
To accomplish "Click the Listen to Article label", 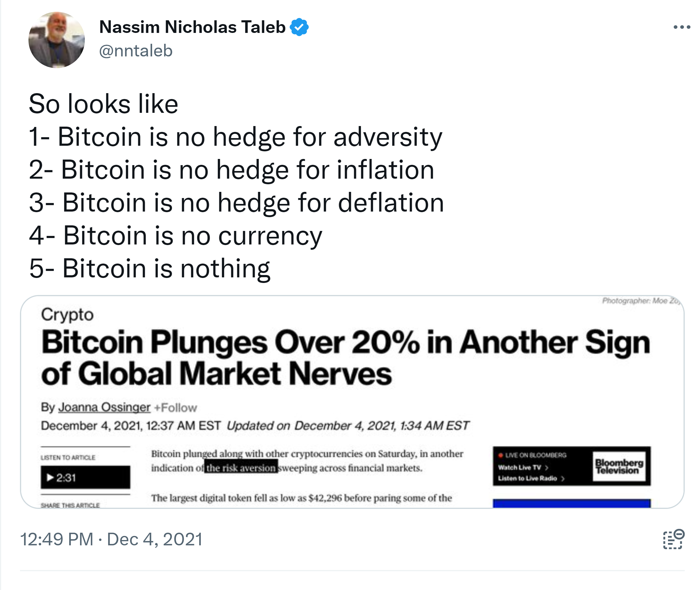I will pyautogui.click(x=68, y=457).
